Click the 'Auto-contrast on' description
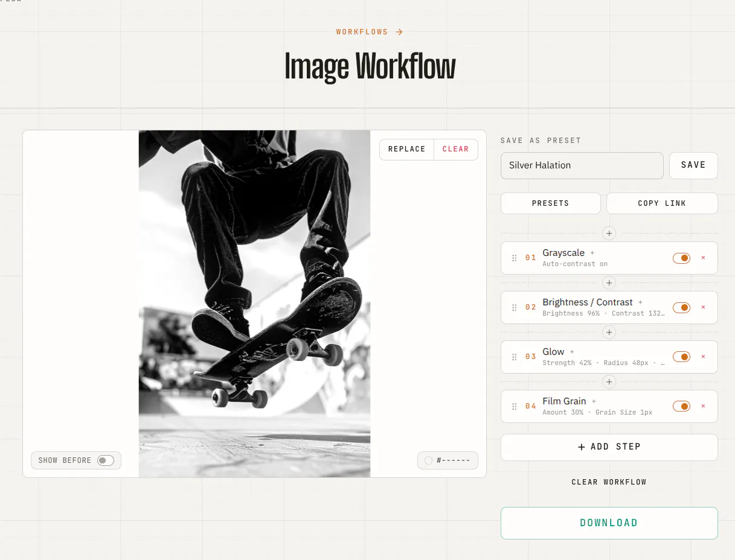The height and width of the screenshot is (560, 735). pos(575,264)
